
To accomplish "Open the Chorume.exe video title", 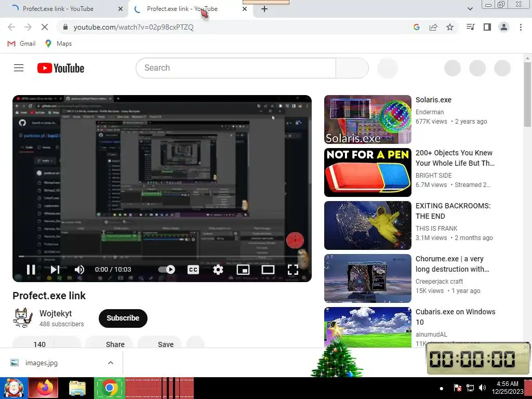I will 453,264.
